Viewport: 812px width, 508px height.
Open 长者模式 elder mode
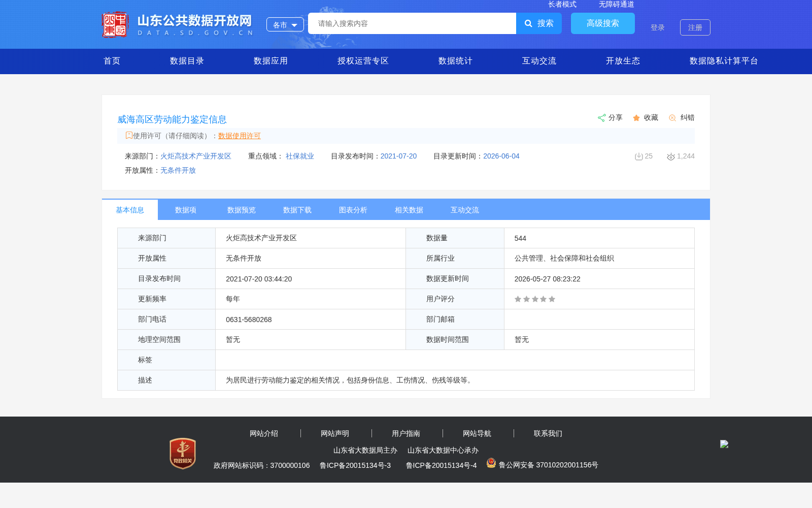[562, 4]
